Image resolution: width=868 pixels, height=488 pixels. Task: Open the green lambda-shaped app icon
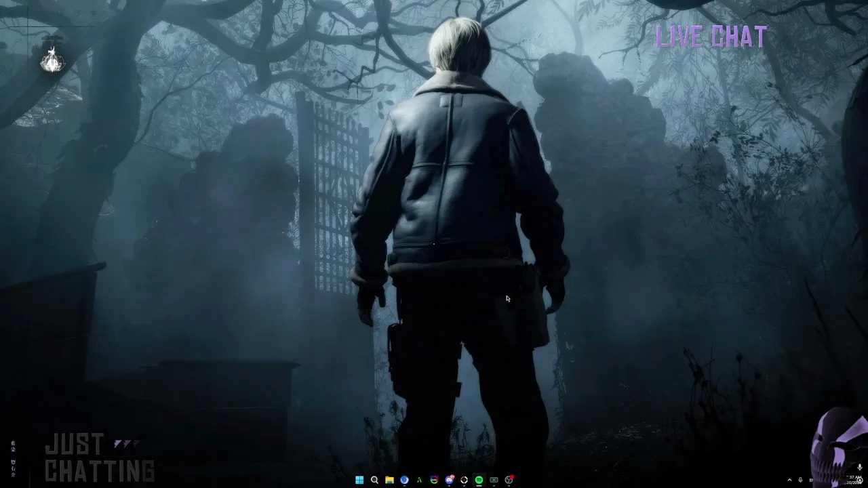(419, 480)
